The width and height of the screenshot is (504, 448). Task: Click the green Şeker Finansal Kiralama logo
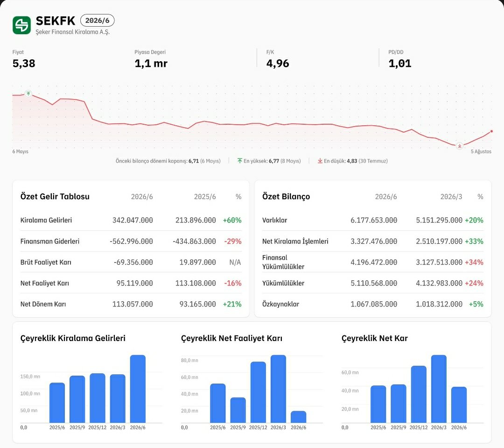tap(21, 25)
